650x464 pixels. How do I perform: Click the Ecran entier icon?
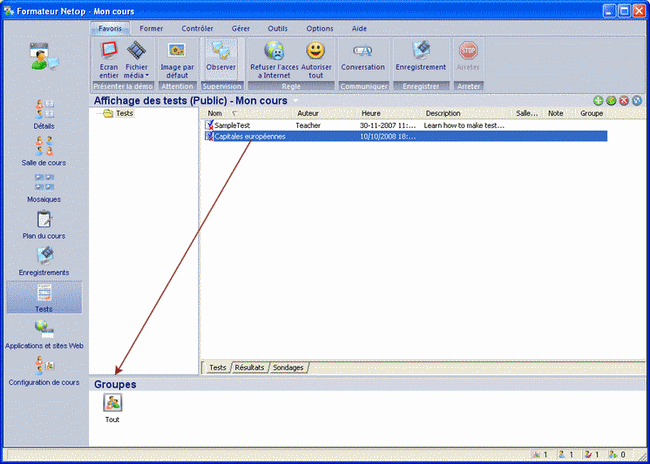(x=109, y=51)
